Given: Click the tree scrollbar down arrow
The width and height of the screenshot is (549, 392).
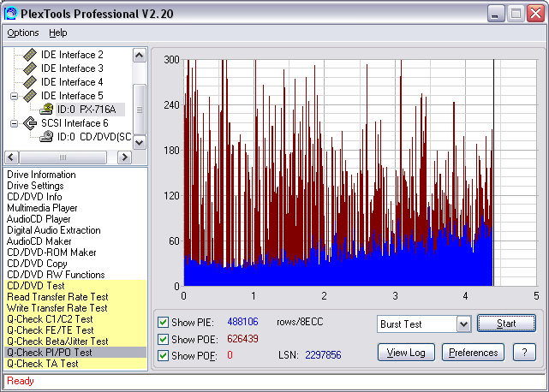Looking at the screenshot, I should (140, 142).
